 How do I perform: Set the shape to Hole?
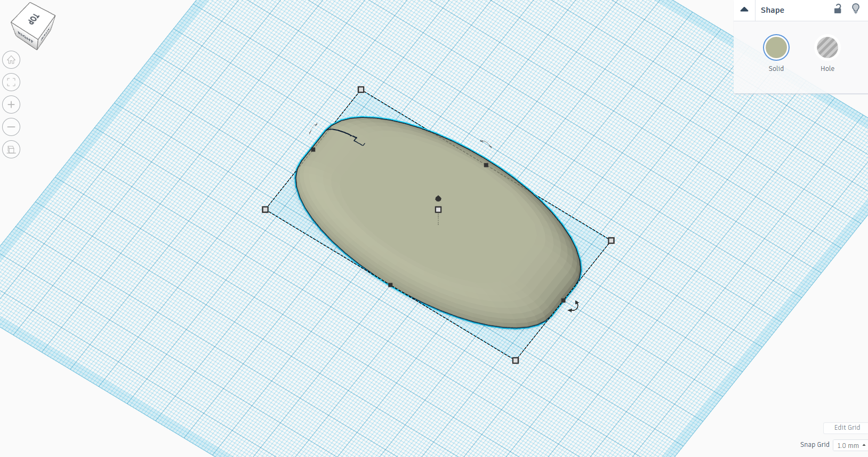click(827, 48)
